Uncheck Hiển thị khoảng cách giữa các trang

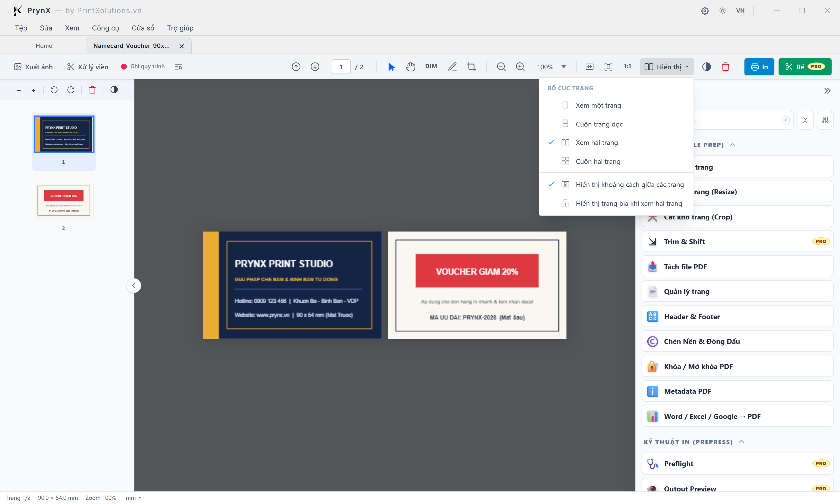coord(616,185)
